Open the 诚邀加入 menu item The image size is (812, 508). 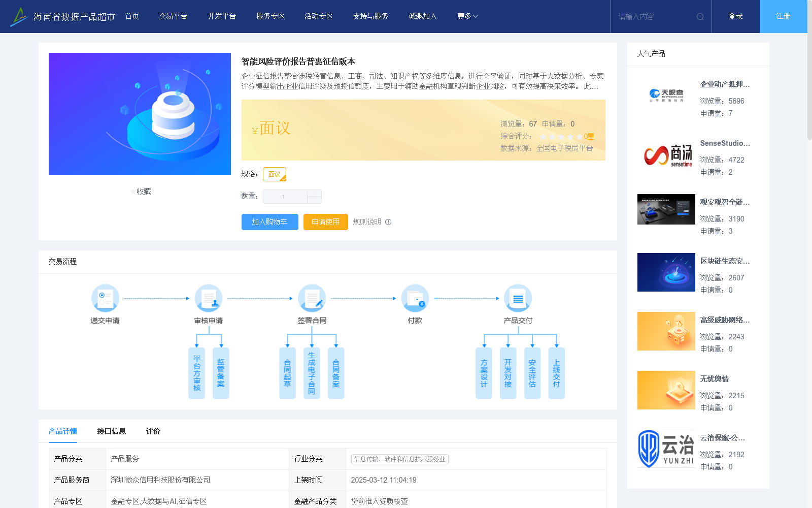(x=423, y=16)
